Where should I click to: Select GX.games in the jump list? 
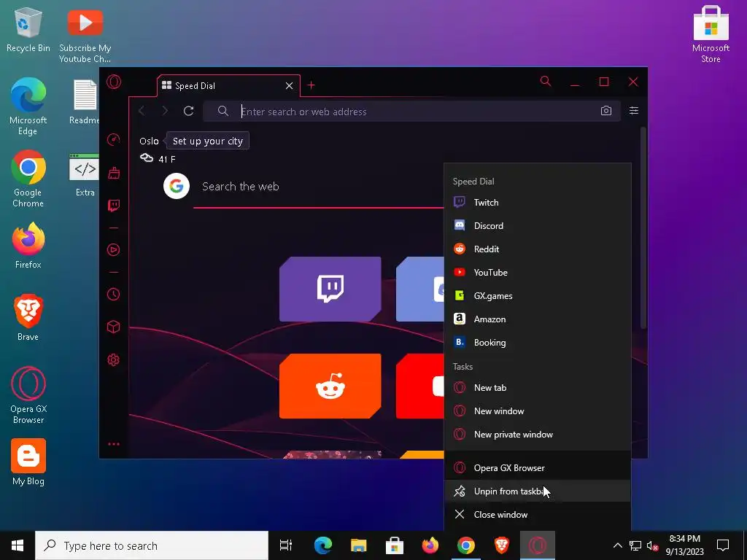(x=538, y=296)
